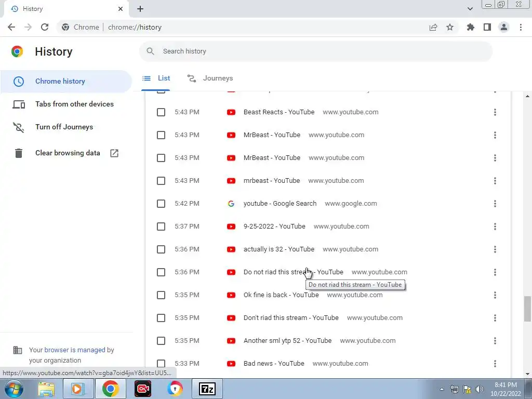Click the scrollbar up arrow
Viewport: 532px width, 399px height.
[x=527, y=96]
